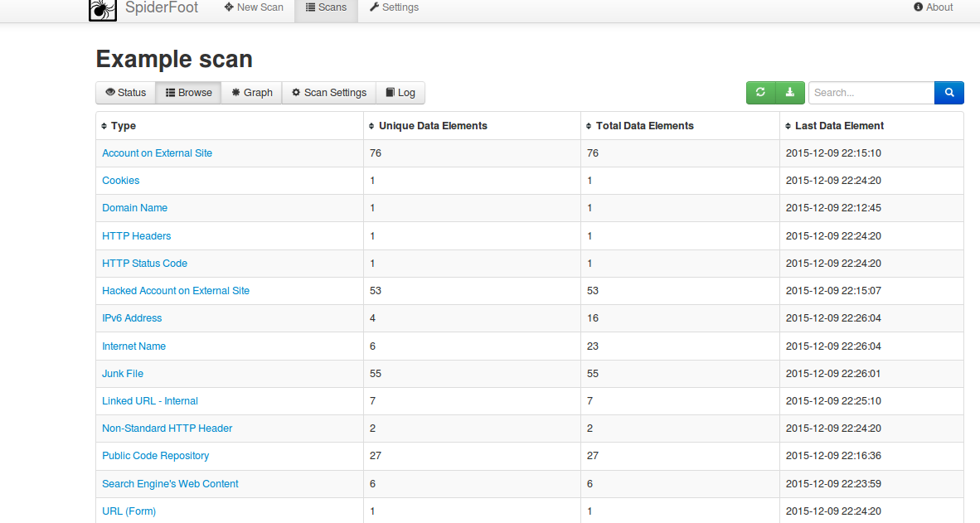
Task: Open Search Engine's Web Content link
Action: click(170, 484)
